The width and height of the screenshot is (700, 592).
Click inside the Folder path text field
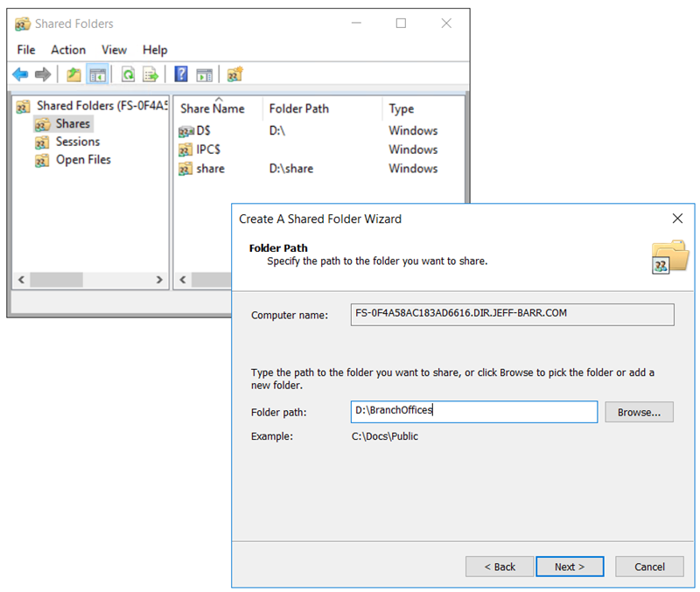(473, 411)
